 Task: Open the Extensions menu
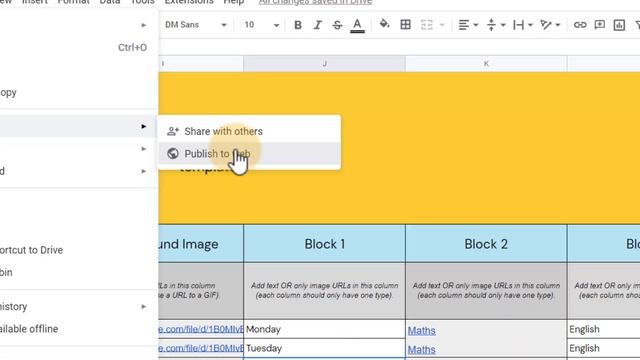coord(189,2)
